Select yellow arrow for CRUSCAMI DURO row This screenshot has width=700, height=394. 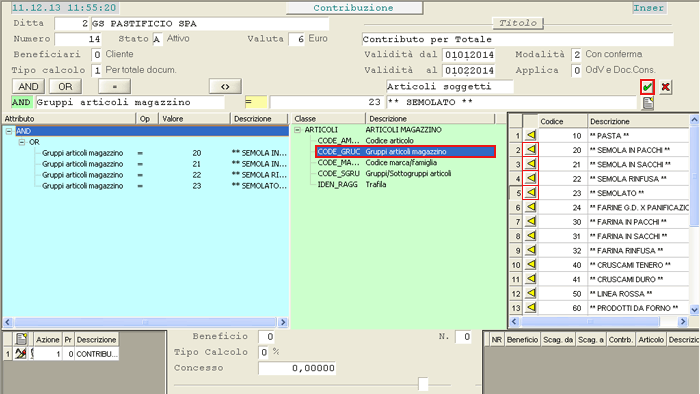tap(530, 279)
